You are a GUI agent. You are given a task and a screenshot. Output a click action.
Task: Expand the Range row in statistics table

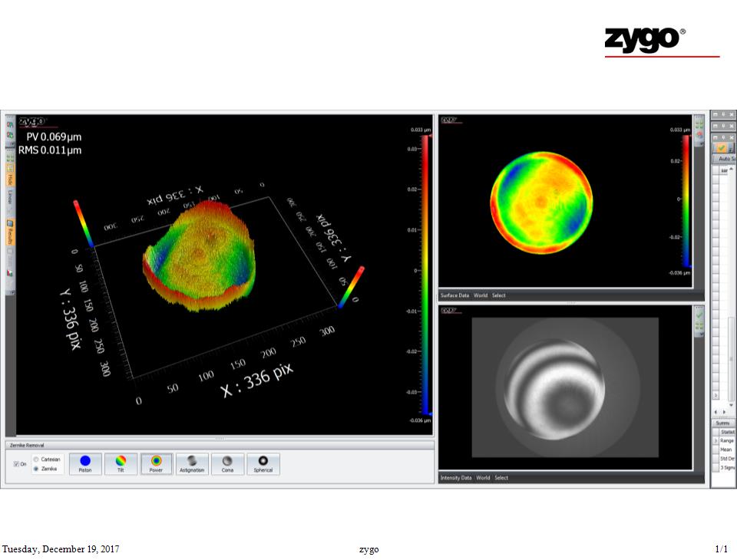tap(716, 441)
